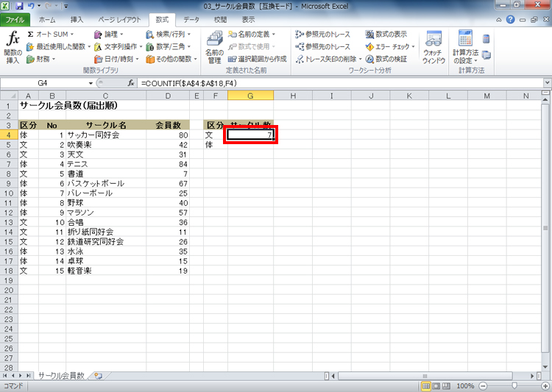Screen dimensions: 552x392
Task: Click the Calculate Sheet icon
Action: tap(486, 55)
